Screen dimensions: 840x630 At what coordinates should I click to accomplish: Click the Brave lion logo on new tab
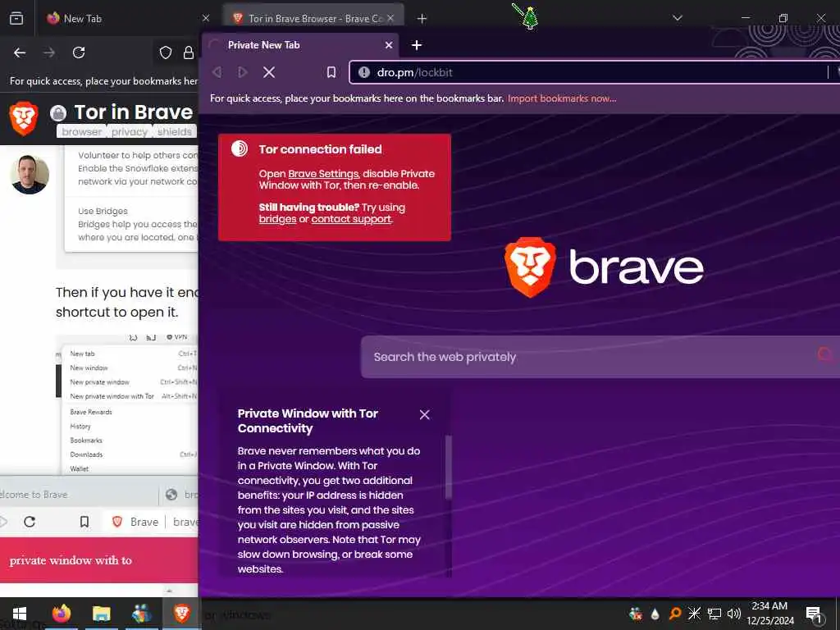530,267
